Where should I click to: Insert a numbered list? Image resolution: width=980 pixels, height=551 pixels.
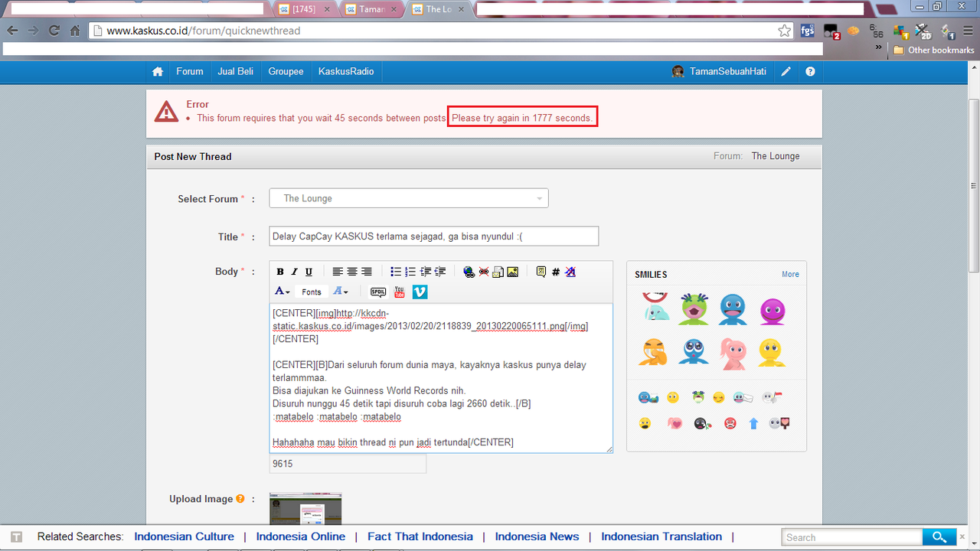pyautogui.click(x=410, y=272)
